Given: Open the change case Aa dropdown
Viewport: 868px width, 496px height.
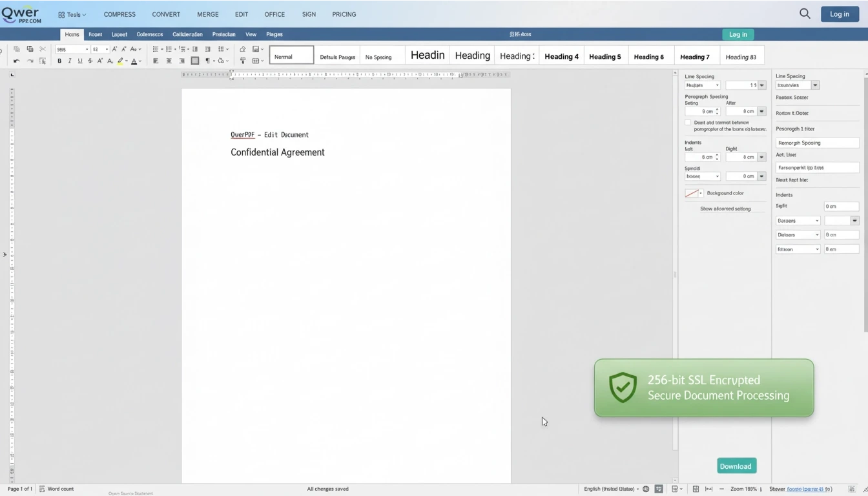Looking at the screenshot, I should click(136, 49).
